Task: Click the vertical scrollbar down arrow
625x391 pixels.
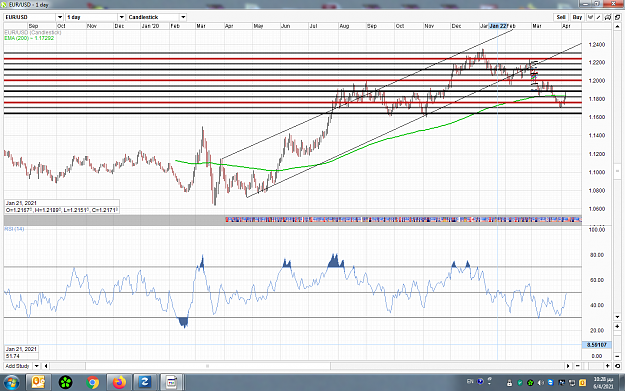Action: click(617, 317)
